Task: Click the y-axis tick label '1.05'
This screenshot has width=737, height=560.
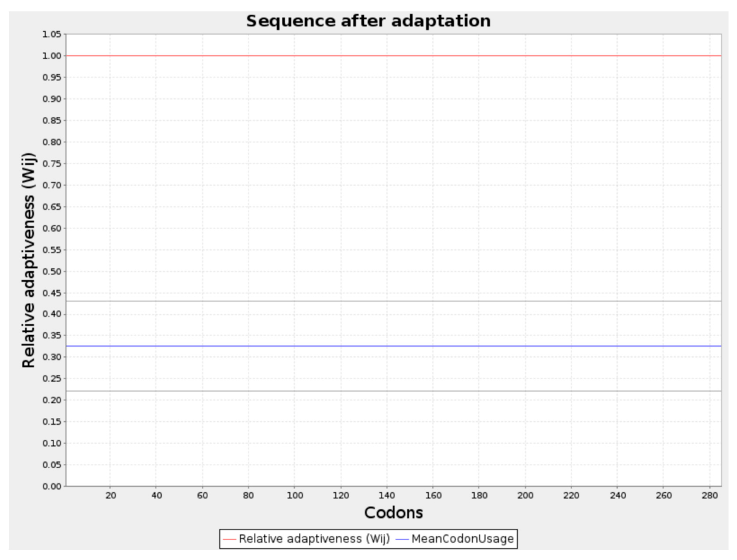Action: 52,34
